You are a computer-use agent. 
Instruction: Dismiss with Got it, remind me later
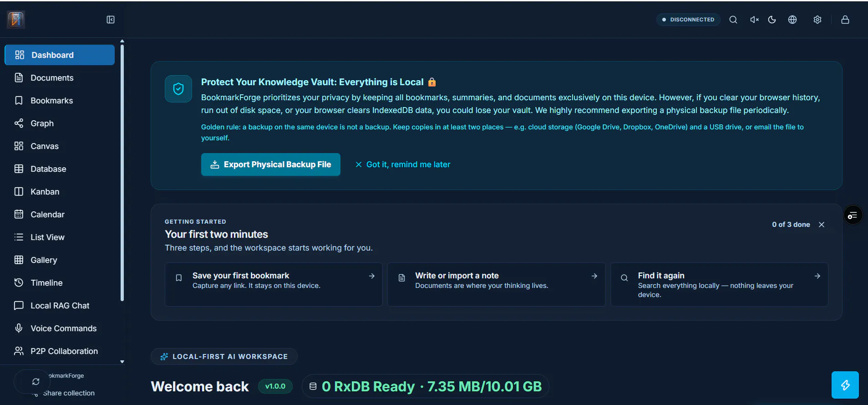[x=403, y=164]
